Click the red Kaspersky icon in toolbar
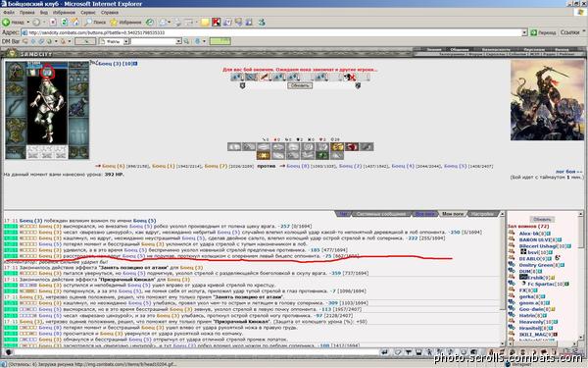 [x=216, y=23]
